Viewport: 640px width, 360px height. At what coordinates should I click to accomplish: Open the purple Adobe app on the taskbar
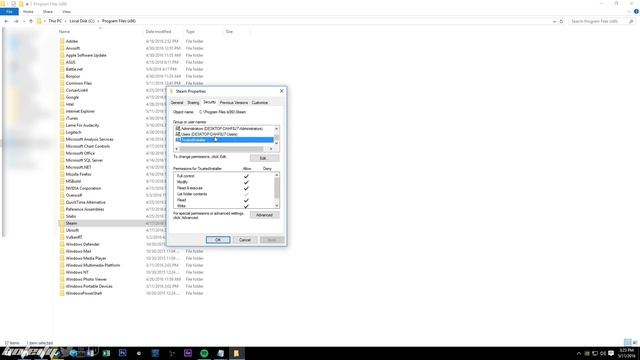[188, 353]
